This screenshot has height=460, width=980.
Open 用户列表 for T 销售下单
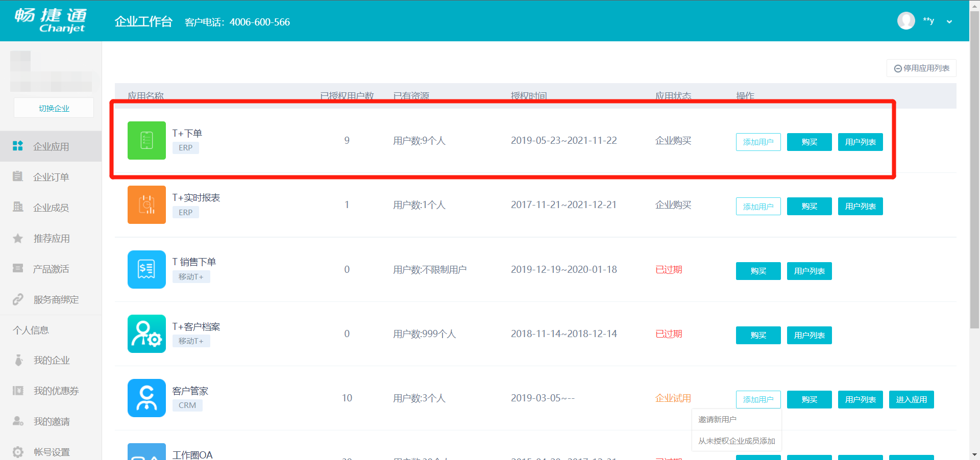pyautogui.click(x=809, y=271)
